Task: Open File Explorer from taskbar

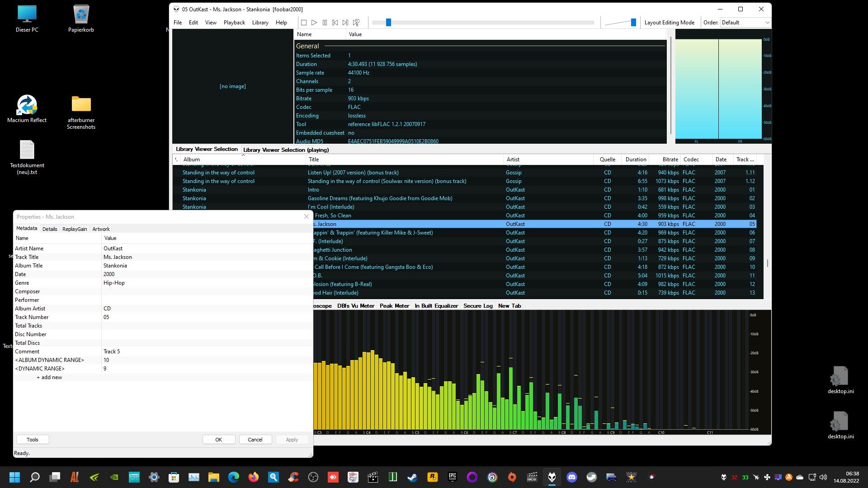Action: pos(213,477)
